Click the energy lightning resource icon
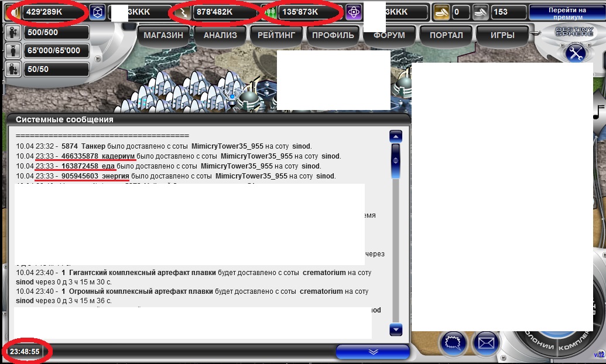This screenshot has height=364, width=606. coord(183,12)
